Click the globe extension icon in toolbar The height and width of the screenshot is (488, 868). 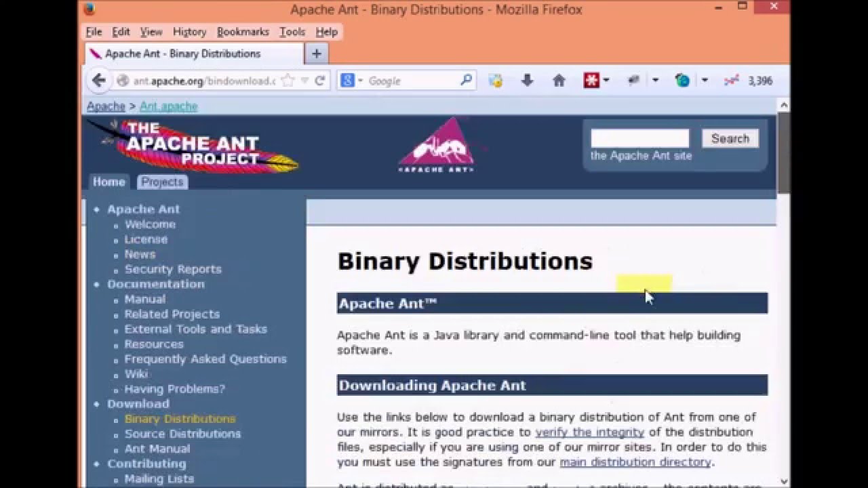coord(682,81)
